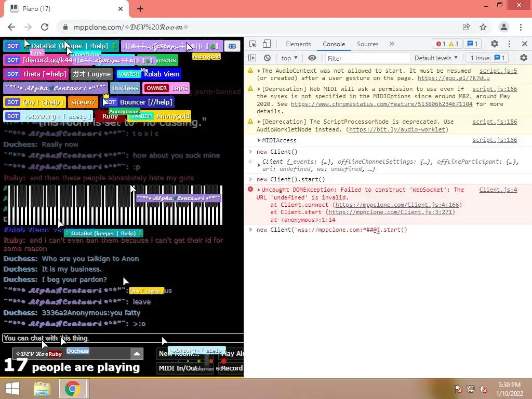Click the Eugyne participant name
This screenshot has height=399, width=532.
pyautogui.click(x=91, y=74)
